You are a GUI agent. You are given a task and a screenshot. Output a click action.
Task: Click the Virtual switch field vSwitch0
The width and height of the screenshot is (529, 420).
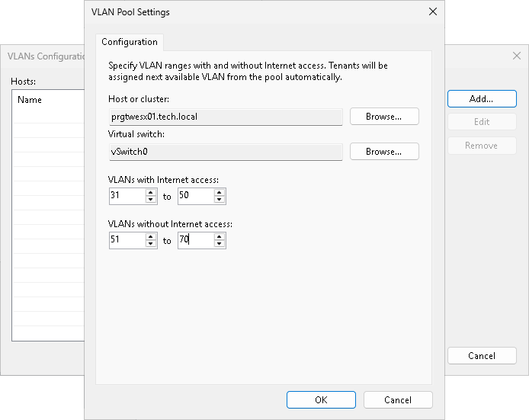click(x=226, y=152)
